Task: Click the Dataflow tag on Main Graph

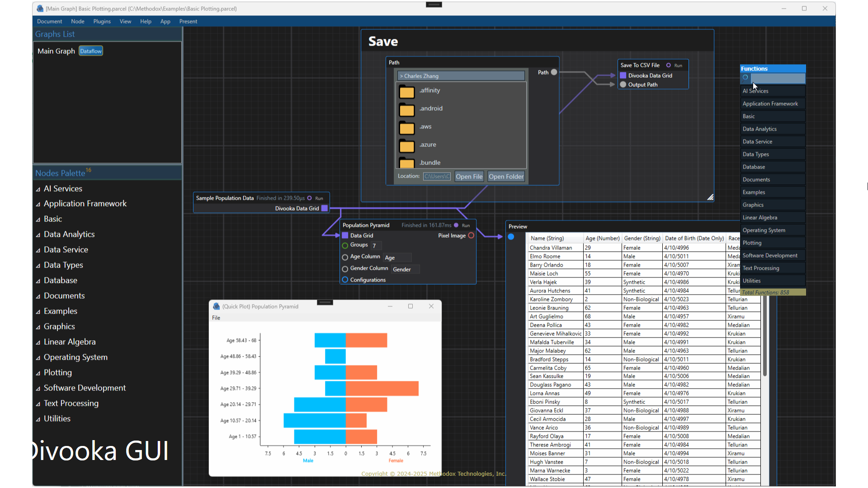Action: click(x=91, y=51)
